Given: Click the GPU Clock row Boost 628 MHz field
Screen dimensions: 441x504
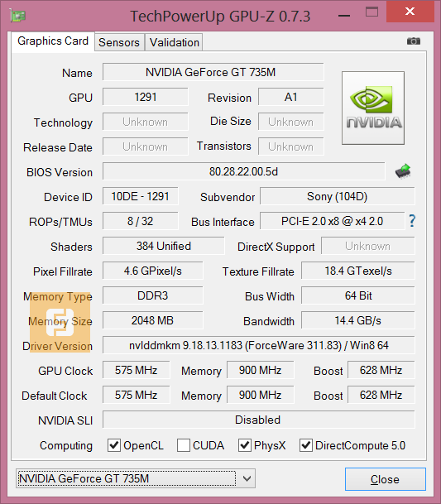Looking at the screenshot, I should click(381, 370).
